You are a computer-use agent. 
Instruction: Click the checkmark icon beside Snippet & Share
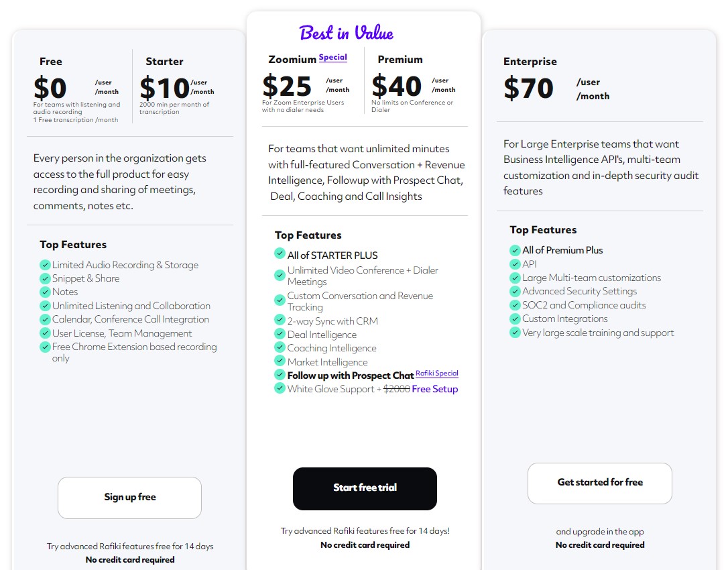click(x=45, y=278)
